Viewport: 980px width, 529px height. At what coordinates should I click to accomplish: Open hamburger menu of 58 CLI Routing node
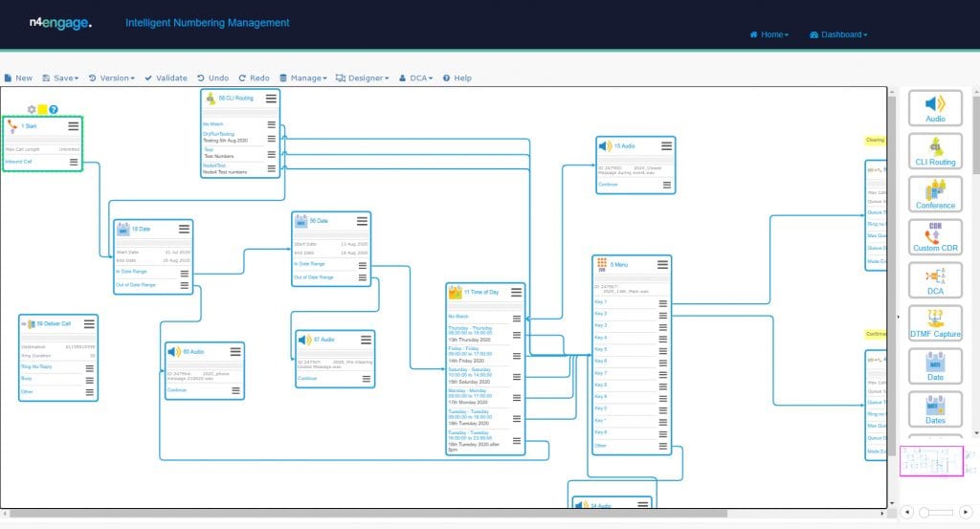tap(271, 99)
